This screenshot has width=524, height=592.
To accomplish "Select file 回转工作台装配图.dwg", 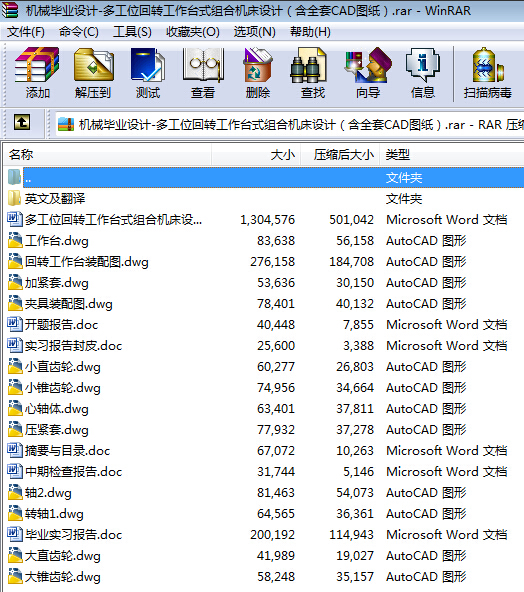I will [x=87, y=262].
